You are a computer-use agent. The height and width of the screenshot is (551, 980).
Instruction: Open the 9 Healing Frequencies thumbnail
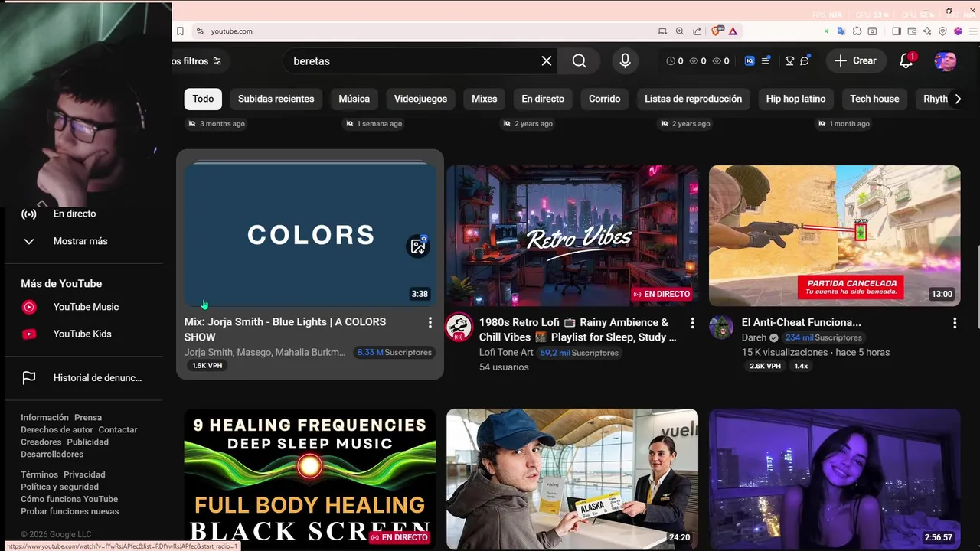[x=310, y=479]
